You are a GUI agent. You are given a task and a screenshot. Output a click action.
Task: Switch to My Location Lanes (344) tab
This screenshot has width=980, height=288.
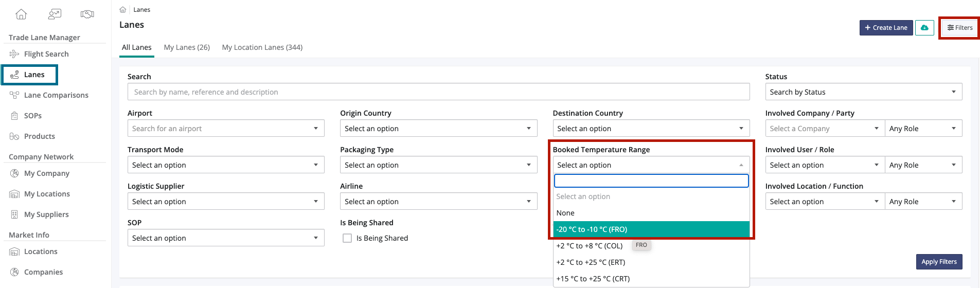point(262,47)
